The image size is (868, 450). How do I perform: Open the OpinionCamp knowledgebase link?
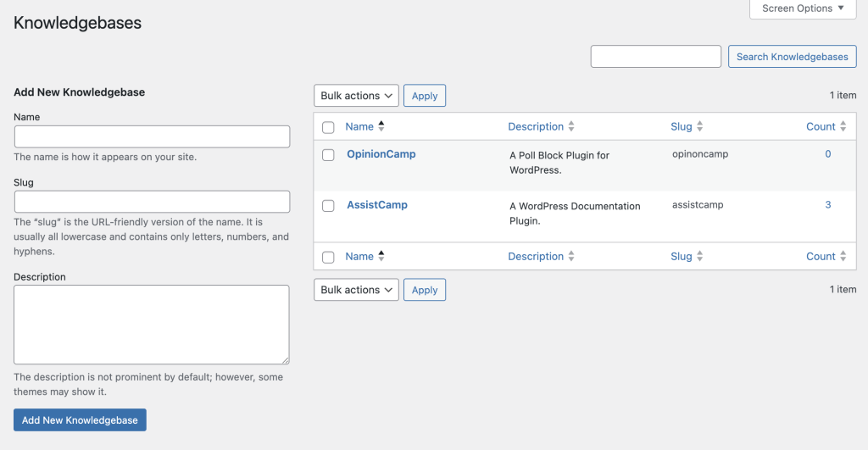(381, 154)
